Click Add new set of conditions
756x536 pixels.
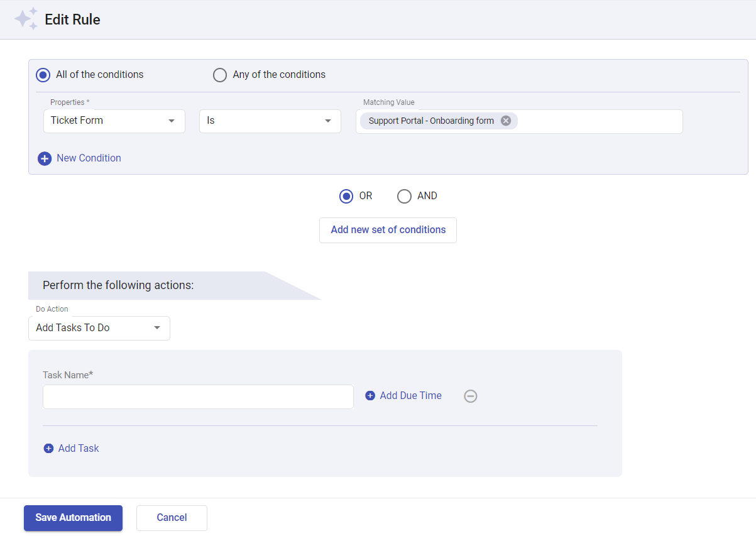click(388, 230)
